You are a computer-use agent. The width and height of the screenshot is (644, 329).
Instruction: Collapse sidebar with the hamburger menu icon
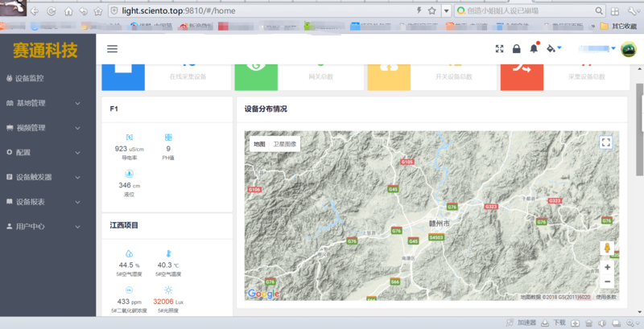point(112,49)
